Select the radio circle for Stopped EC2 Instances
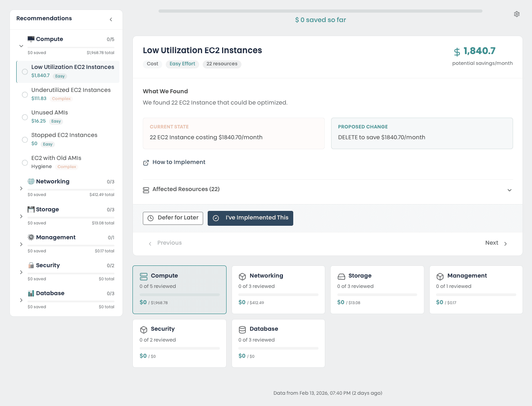 [25, 140]
